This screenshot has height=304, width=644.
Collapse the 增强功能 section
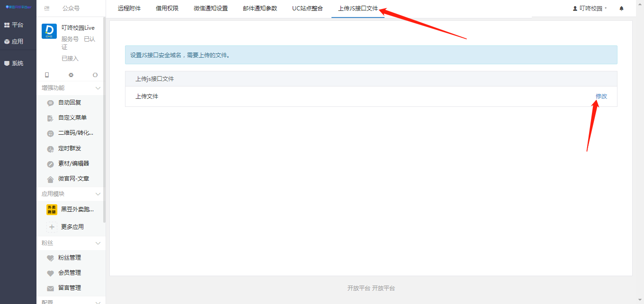(98, 88)
